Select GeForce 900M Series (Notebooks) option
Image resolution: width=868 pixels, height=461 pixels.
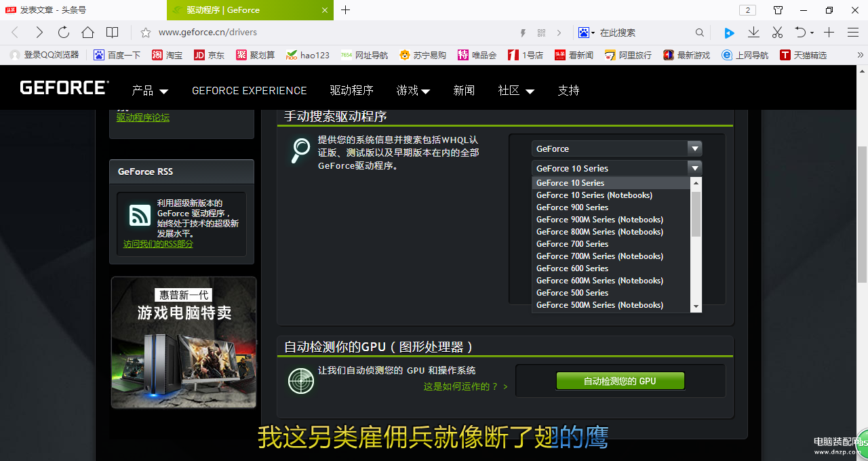[610, 220]
